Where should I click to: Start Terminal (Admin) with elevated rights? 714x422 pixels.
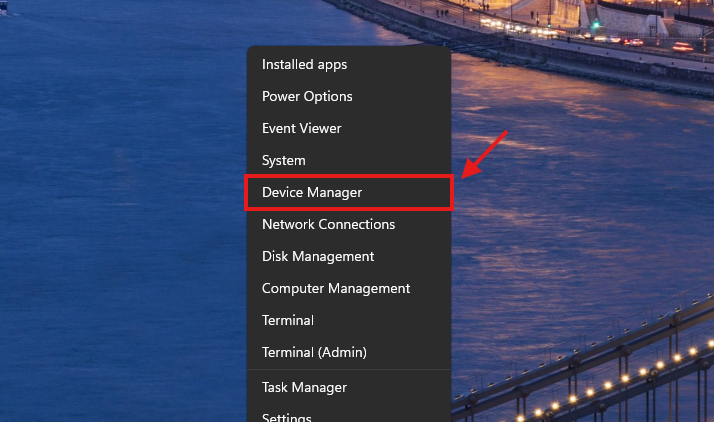click(314, 352)
